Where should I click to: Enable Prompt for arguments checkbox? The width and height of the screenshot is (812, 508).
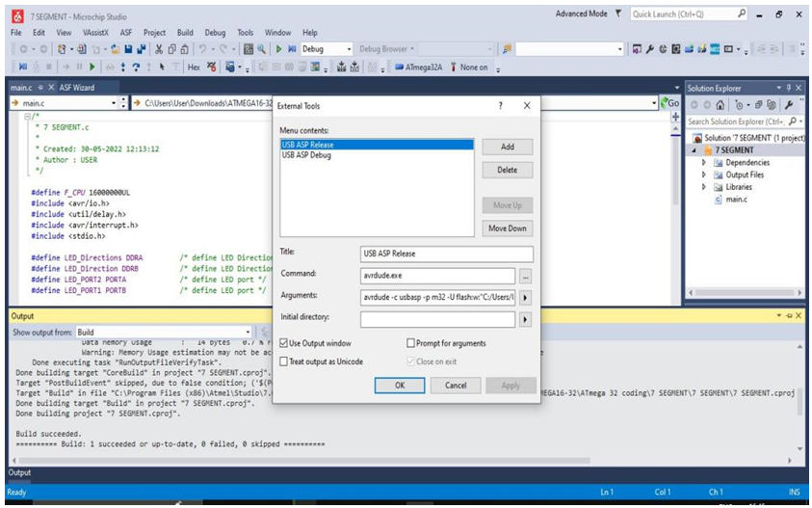click(411, 343)
